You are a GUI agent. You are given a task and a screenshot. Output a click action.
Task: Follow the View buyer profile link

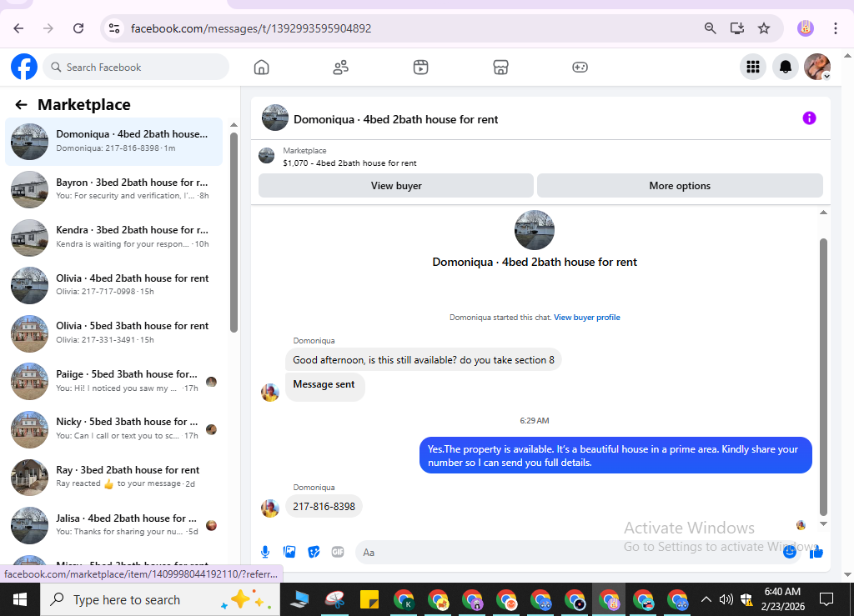click(586, 318)
